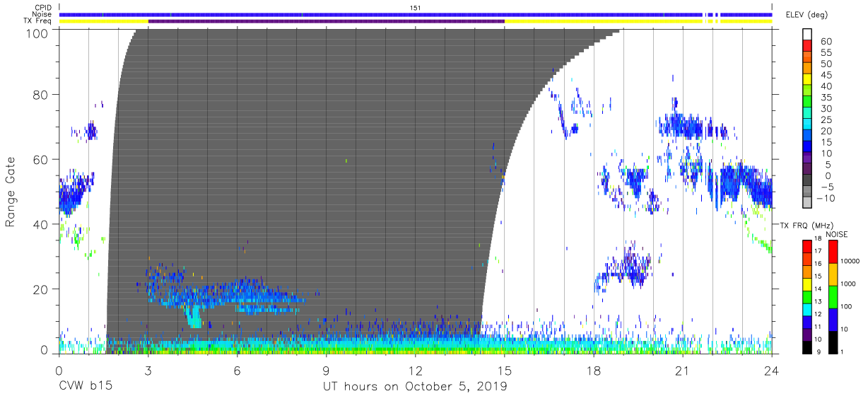Click the blue Noise strip above the plot
This screenshot has width=868, height=401.
click(416, 14)
